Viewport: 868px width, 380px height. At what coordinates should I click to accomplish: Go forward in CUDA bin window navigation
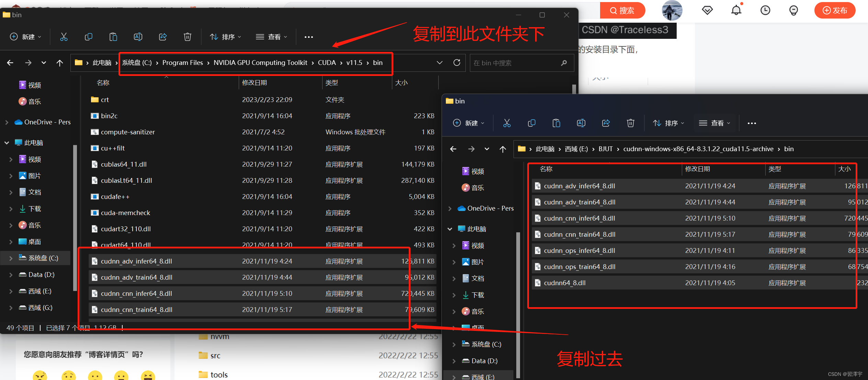[x=28, y=63]
